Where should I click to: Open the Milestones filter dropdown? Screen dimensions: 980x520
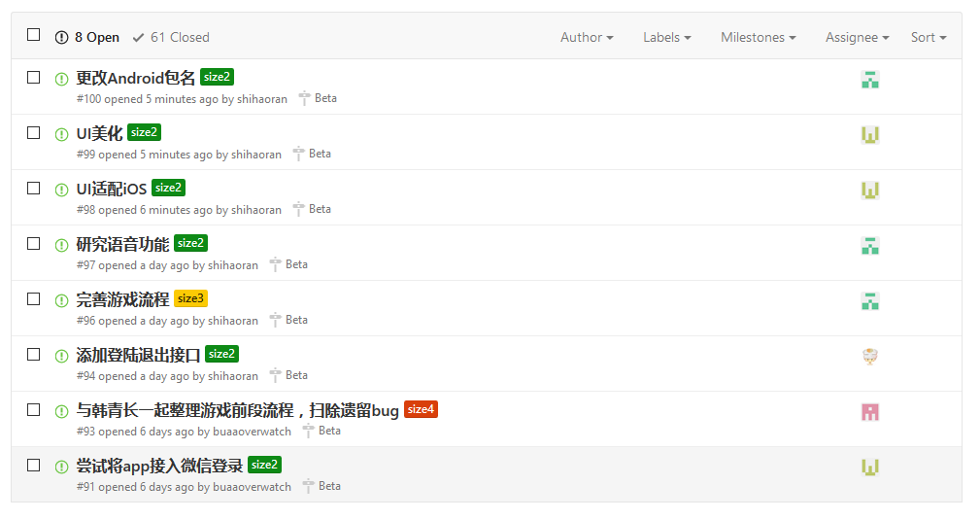pos(759,38)
